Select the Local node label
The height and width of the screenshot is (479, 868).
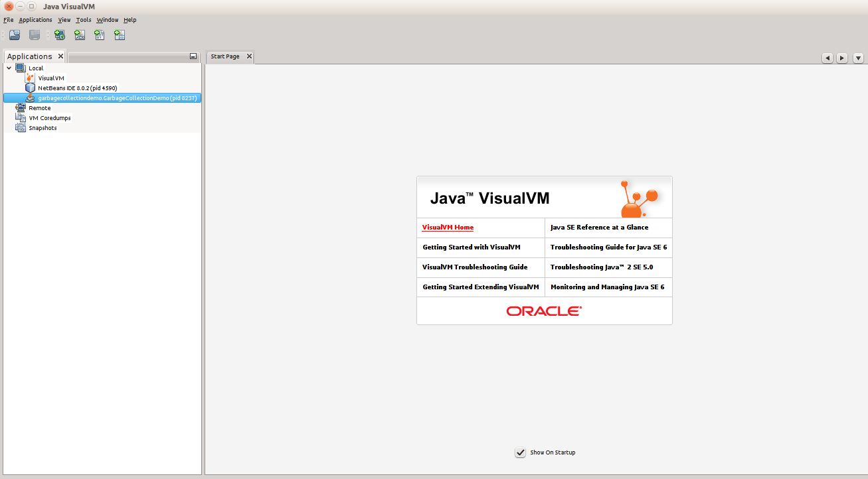coord(36,68)
